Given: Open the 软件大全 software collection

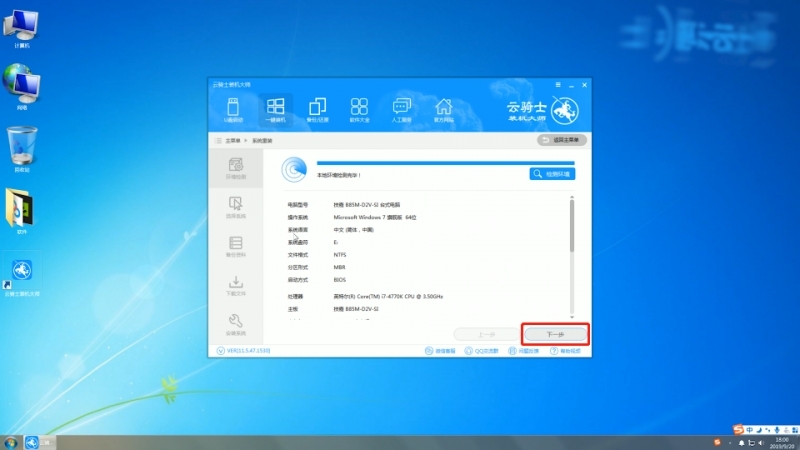Looking at the screenshot, I should pyautogui.click(x=359, y=110).
